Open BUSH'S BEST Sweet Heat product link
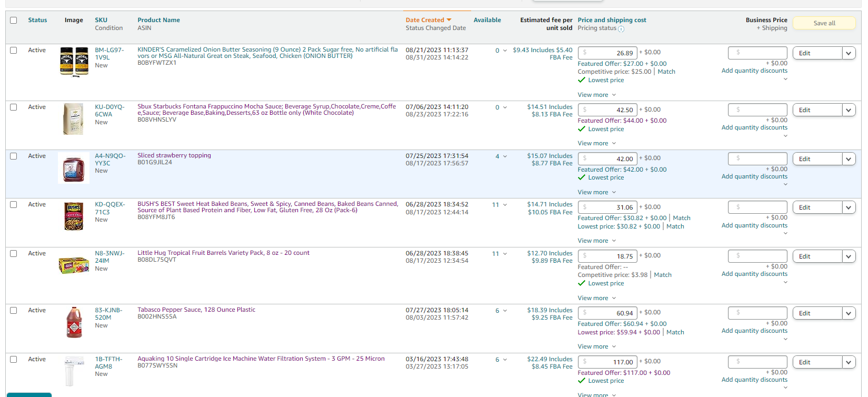The image size is (868, 397). pyautogui.click(x=267, y=207)
